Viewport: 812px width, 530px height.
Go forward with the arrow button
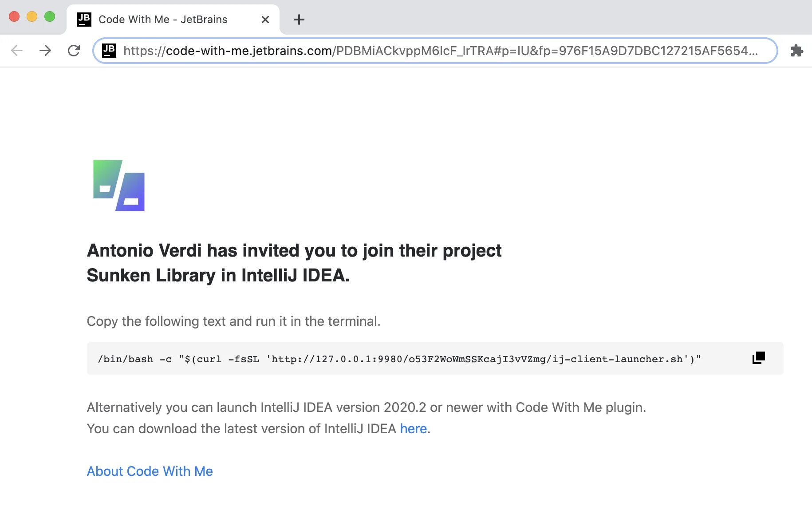pyautogui.click(x=45, y=51)
